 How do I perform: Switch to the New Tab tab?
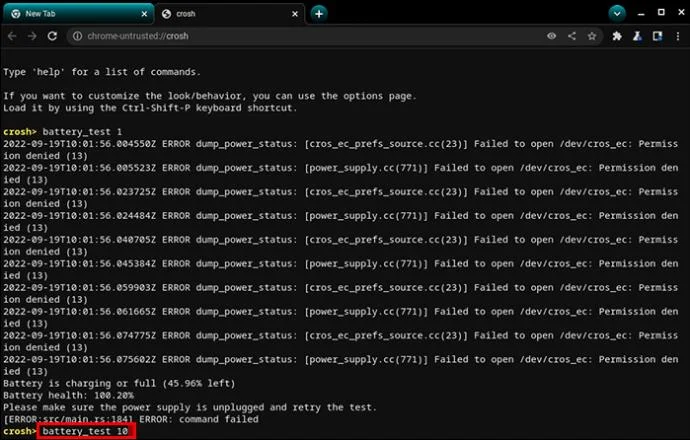[78, 14]
